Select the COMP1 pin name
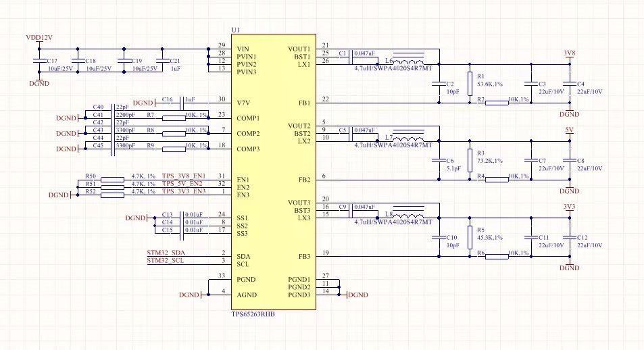644x350 pixels. pos(248,118)
